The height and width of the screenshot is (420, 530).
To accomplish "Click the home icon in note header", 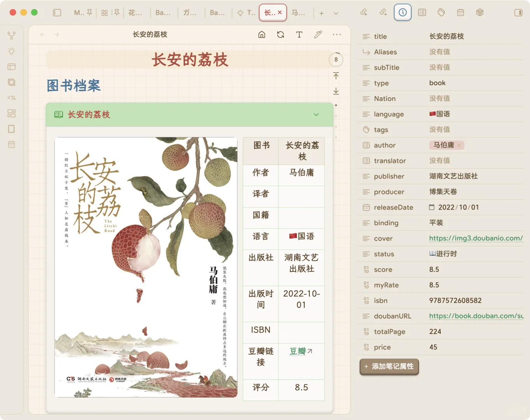I will coord(262,35).
